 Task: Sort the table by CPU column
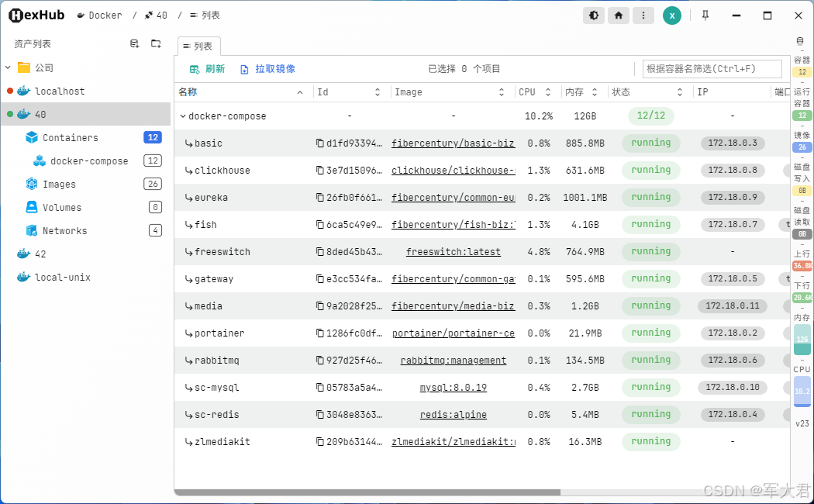tap(547, 92)
